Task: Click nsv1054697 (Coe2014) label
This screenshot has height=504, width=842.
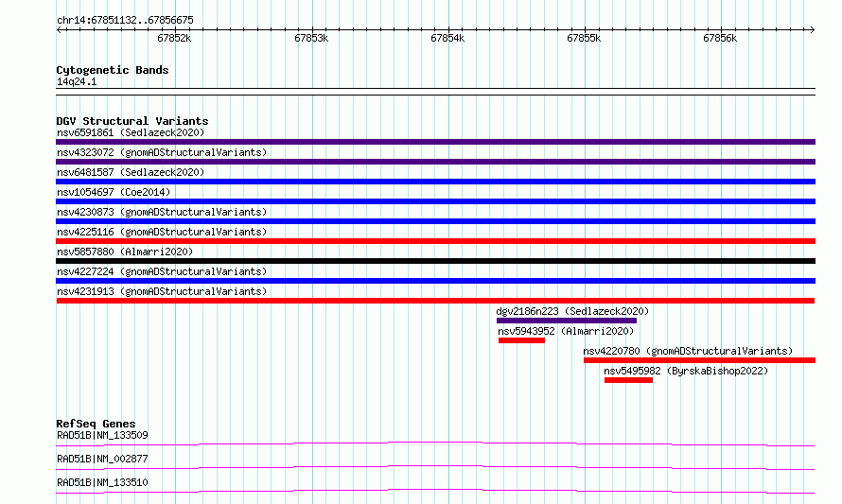Action: coord(114,192)
